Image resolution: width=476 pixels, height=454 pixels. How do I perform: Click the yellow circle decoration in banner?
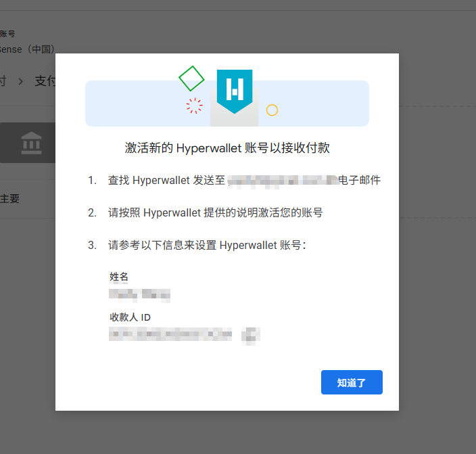[272, 110]
